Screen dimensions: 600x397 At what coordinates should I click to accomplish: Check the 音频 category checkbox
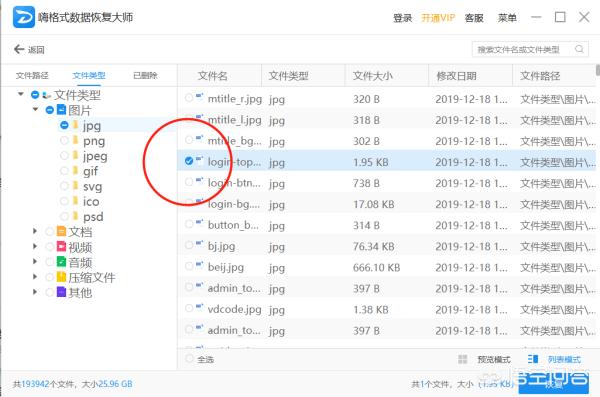(49, 261)
